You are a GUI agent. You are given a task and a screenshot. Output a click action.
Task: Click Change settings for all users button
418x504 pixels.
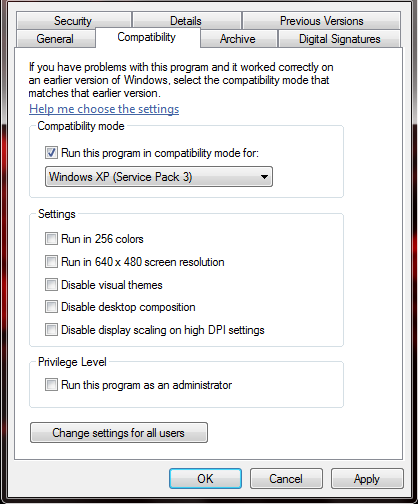(119, 433)
